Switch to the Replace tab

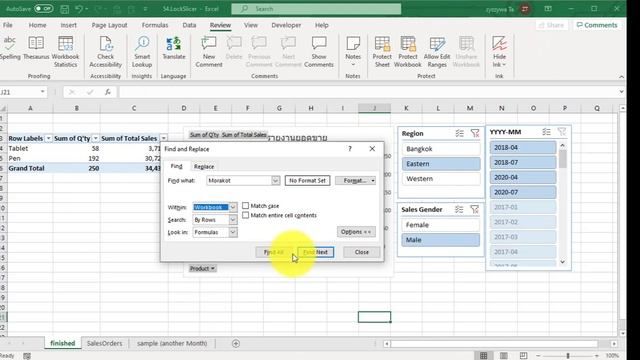pos(204,167)
